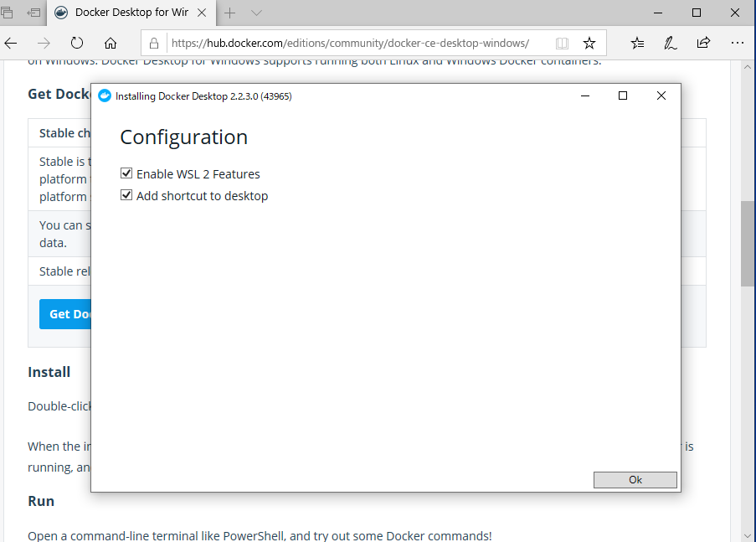Open the browser home page
The width and height of the screenshot is (756, 542).
(x=111, y=43)
